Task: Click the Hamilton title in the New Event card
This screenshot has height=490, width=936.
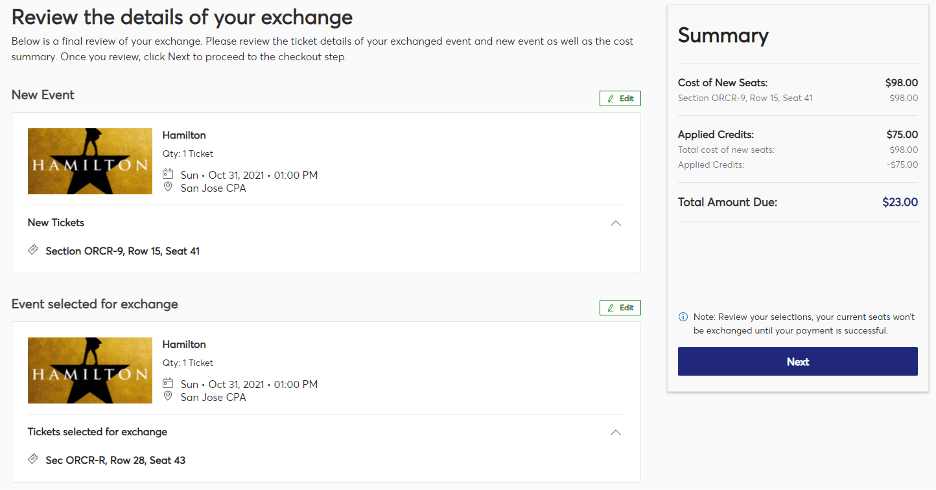Action: click(x=184, y=135)
